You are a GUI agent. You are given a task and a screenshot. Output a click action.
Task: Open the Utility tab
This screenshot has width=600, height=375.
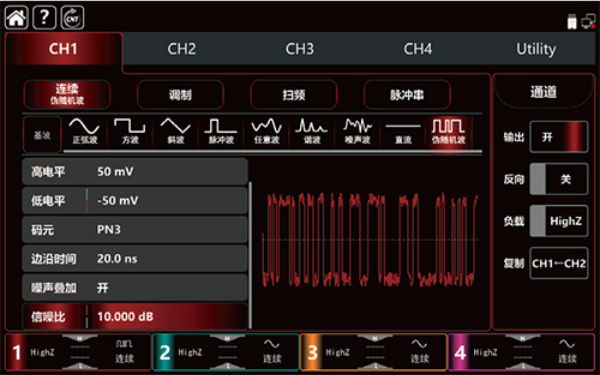coord(536,49)
